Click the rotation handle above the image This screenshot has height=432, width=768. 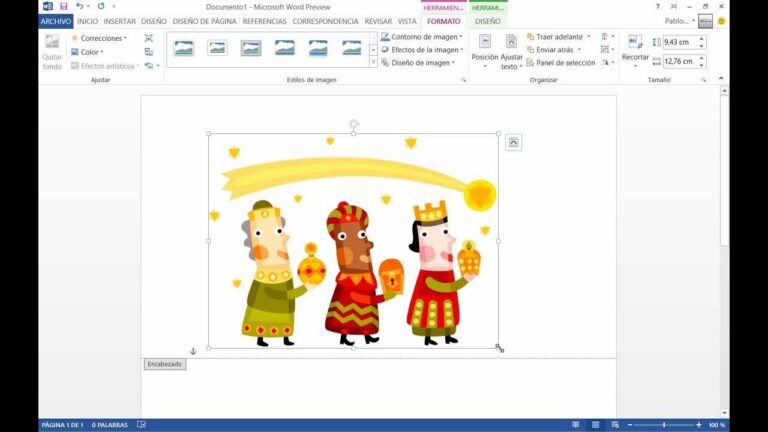(x=353, y=124)
